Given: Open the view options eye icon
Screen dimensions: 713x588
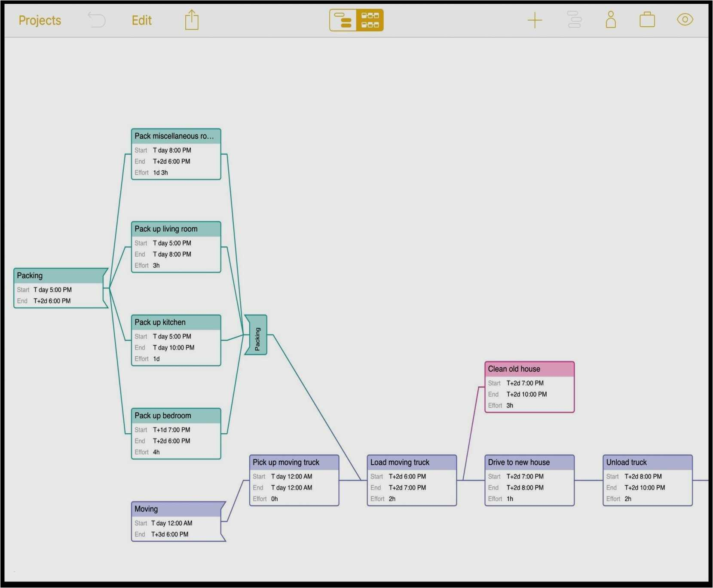Looking at the screenshot, I should click(x=685, y=20).
